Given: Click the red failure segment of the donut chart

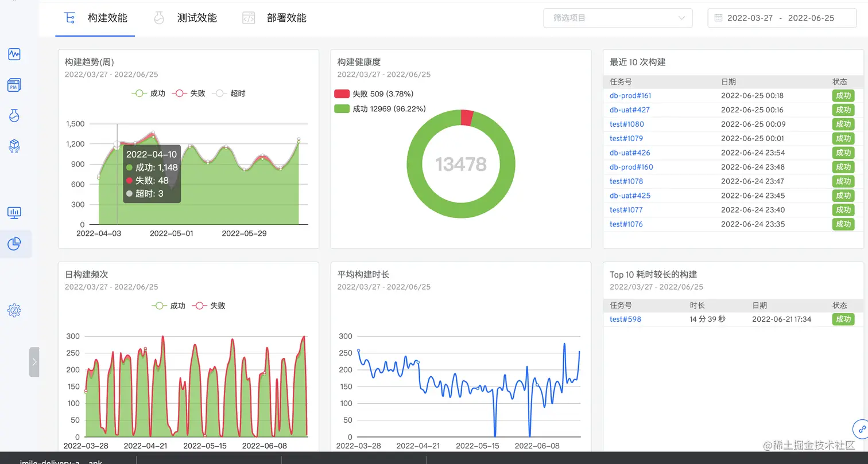Looking at the screenshot, I should pos(467,118).
